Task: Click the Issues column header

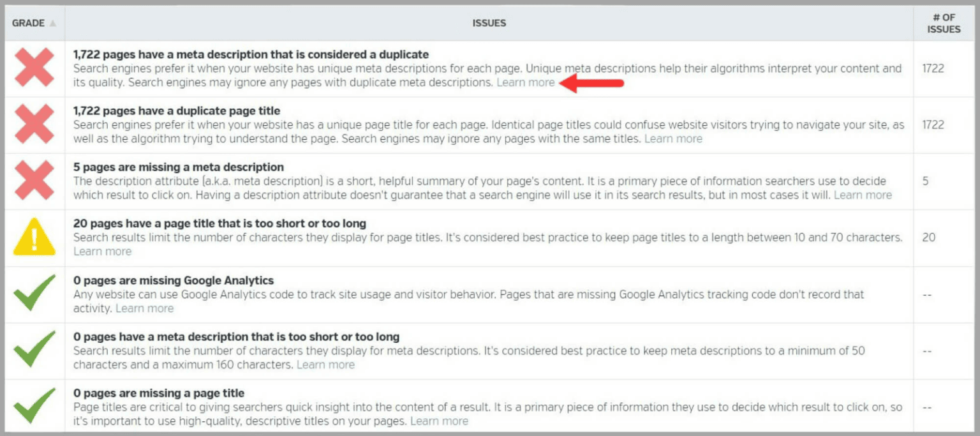Action: pos(489,24)
